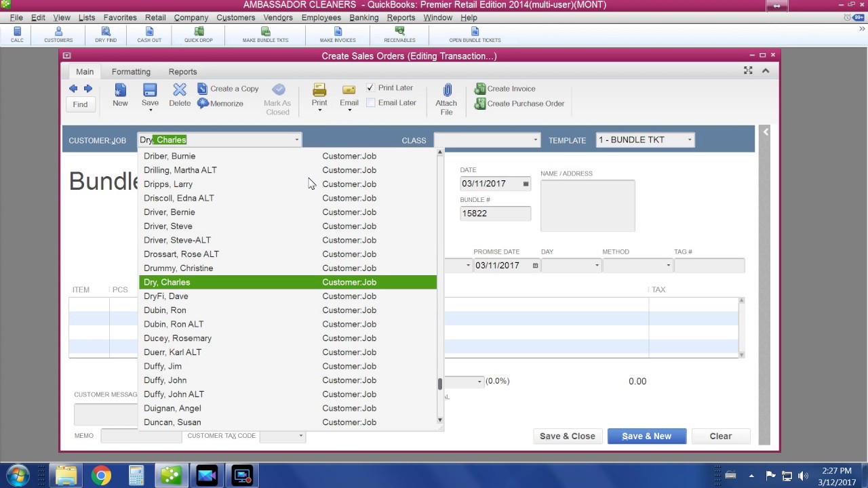Select customer Dubin, Ron in list
Image resolution: width=868 pixels, height=488 pixels.
click(288, 310)
